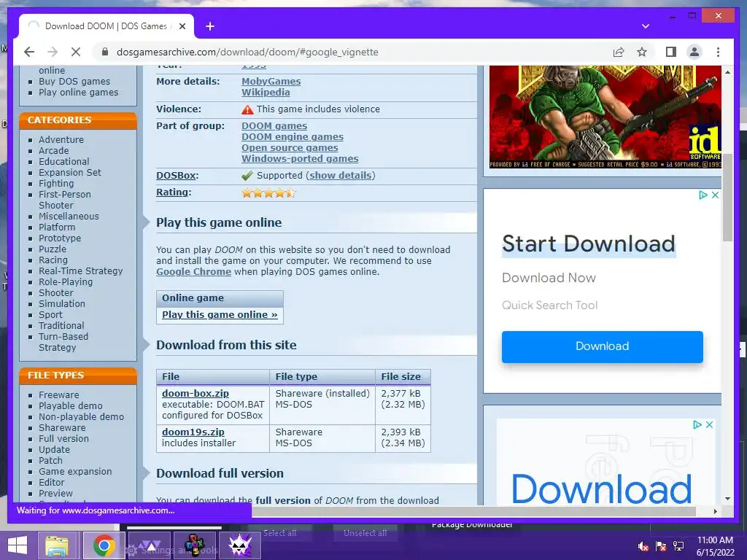Bookmark this page with the star icon
The width and height of the screenshot is (747, 560).
coord(642,52)
